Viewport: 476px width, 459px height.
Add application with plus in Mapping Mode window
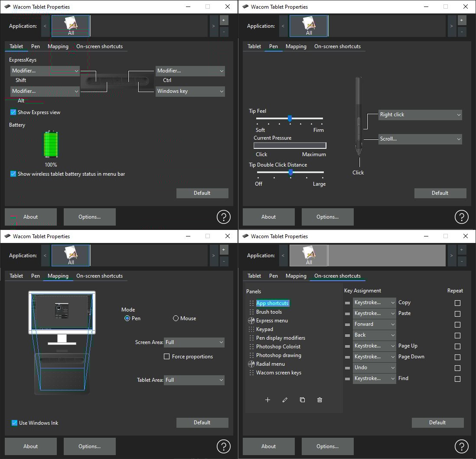pos(223,250)
